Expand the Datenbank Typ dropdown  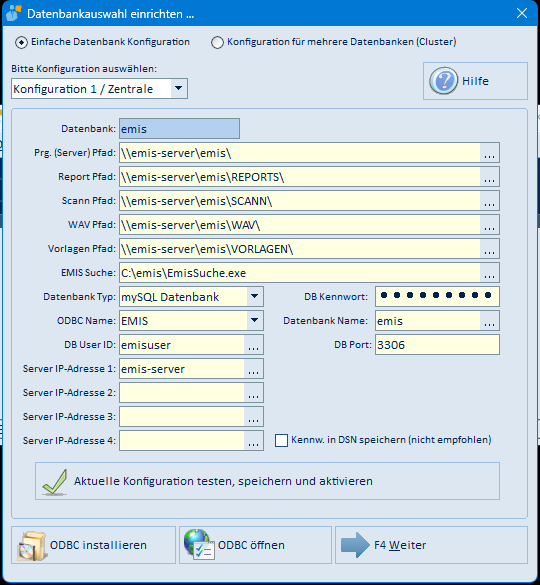[255, 297]
